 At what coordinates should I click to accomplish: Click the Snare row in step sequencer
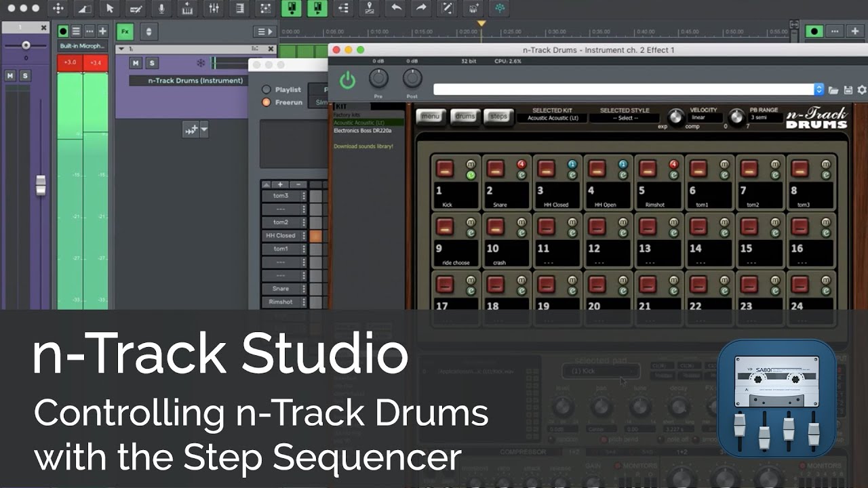[281, 289]
